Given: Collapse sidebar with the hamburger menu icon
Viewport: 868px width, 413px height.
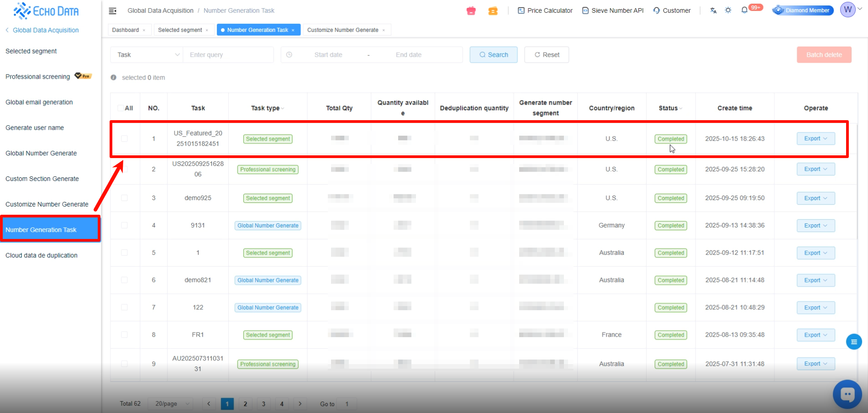Looking at the screenshot, I should [112, 11].
